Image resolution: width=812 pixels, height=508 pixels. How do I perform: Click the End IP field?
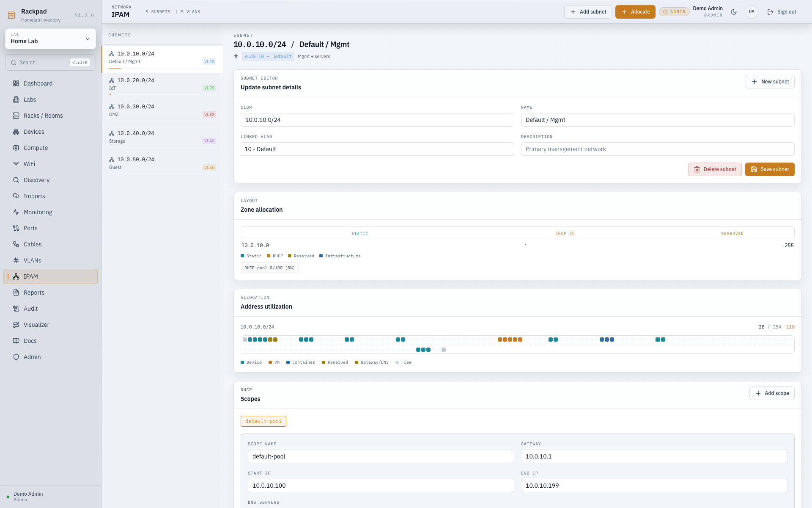click(x=654, y=486)
